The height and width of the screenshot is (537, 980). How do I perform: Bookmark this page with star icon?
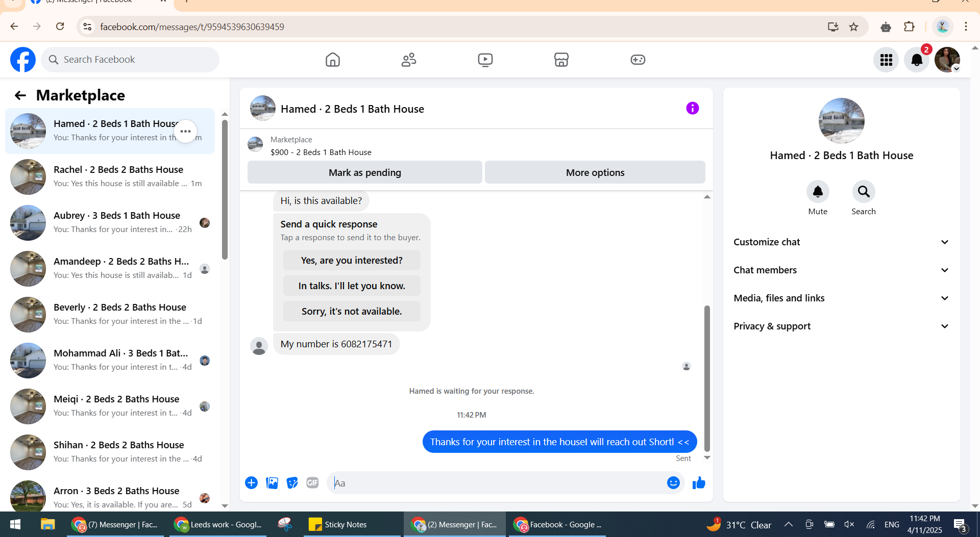pos(853,27)
